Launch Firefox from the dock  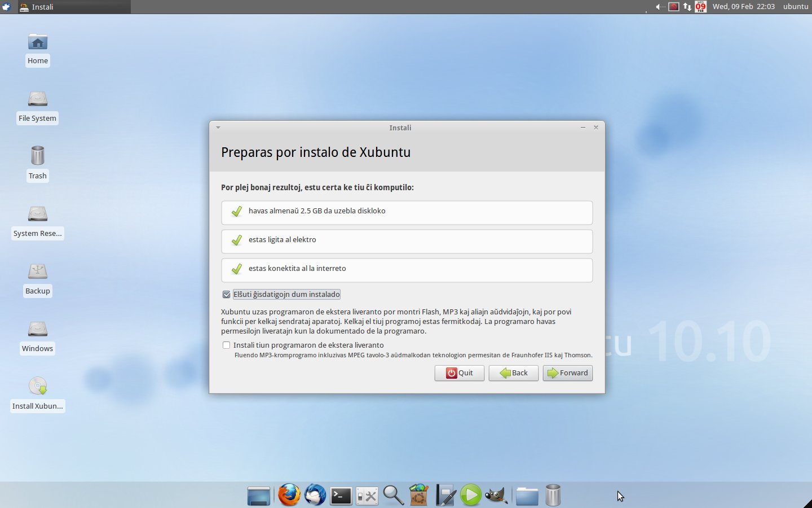pyautogui.click(x=289, y=495)
